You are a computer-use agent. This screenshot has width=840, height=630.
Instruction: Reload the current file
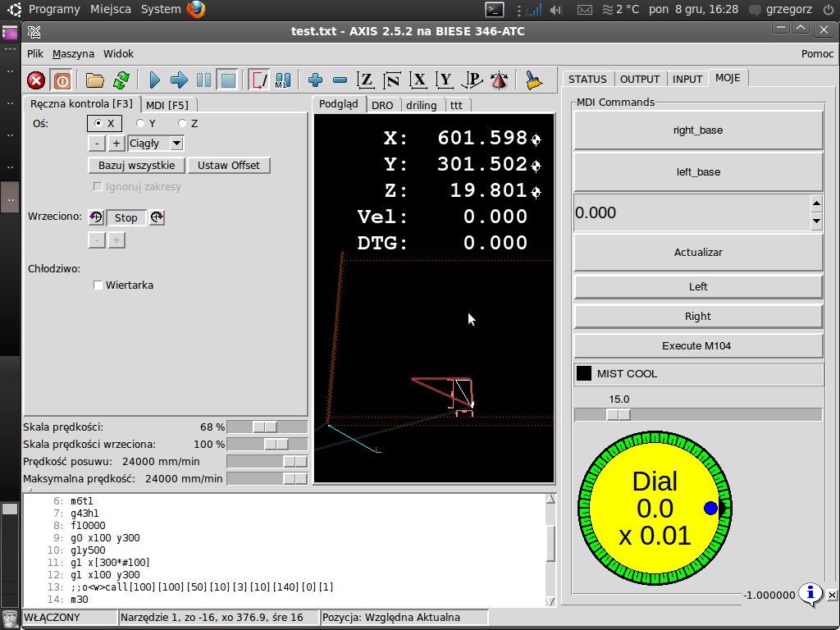[121, 81]
